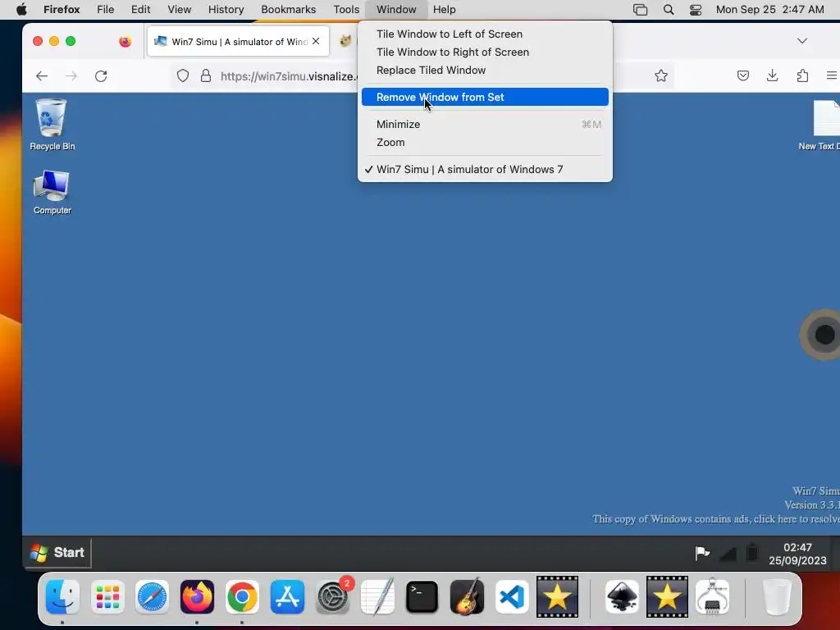Reload the page in Firefox

tap(101, 76)
